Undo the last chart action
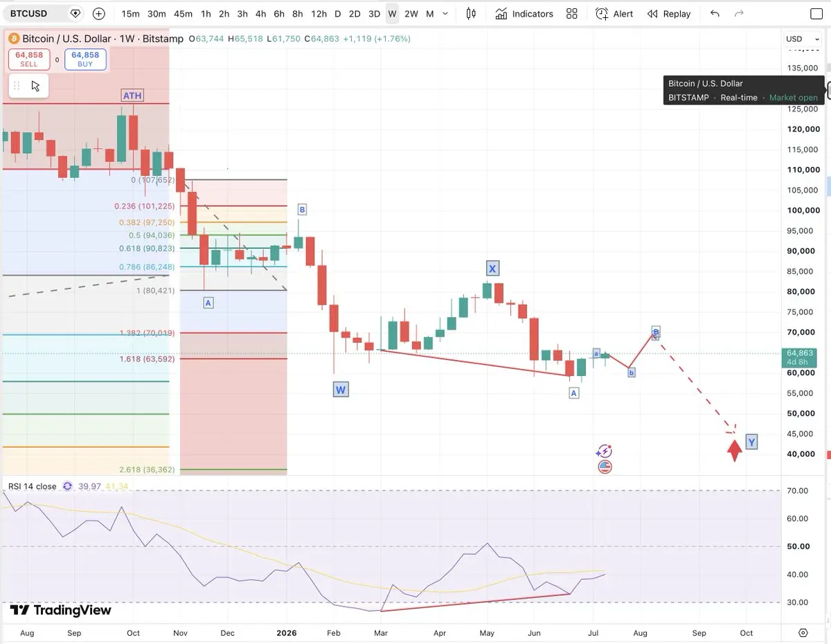 715,14
